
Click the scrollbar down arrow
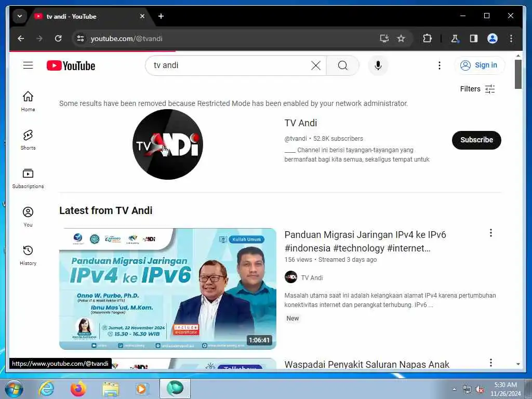(518, 364)
